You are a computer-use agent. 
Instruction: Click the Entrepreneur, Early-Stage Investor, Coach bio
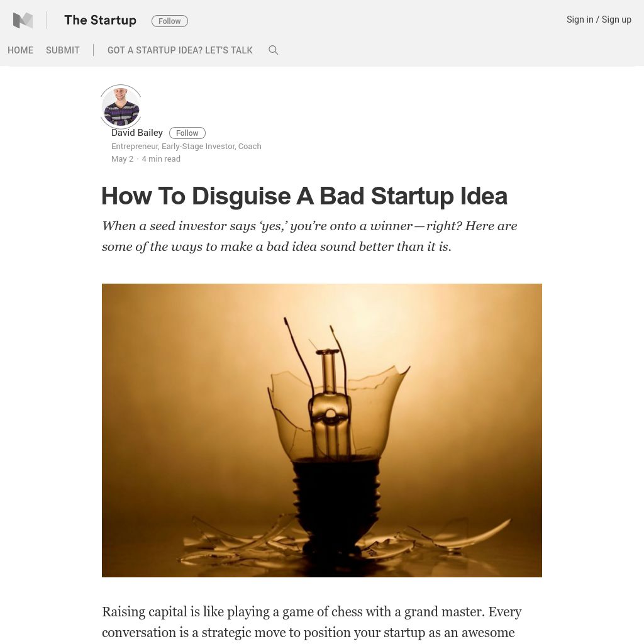[x=186, y=146]
